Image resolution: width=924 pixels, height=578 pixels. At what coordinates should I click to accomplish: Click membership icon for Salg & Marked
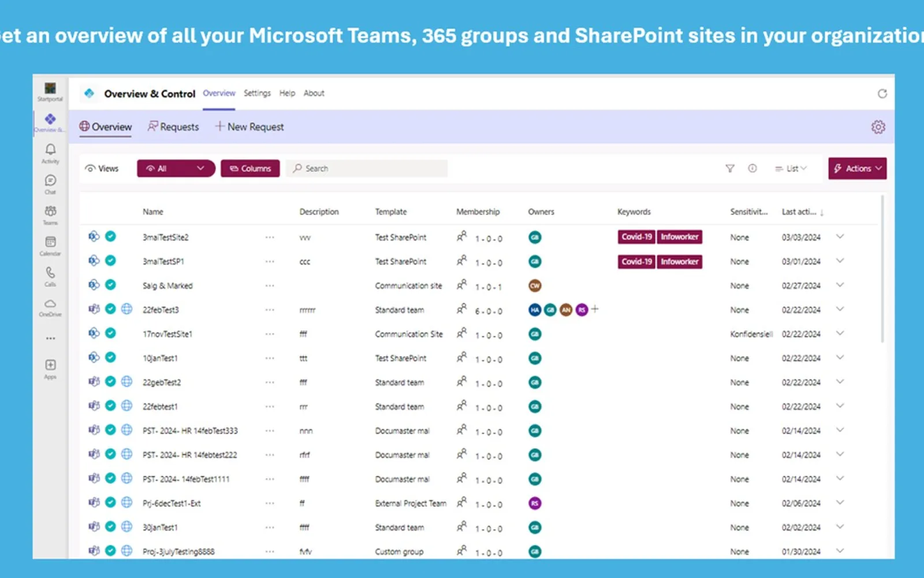click(461, 285)
